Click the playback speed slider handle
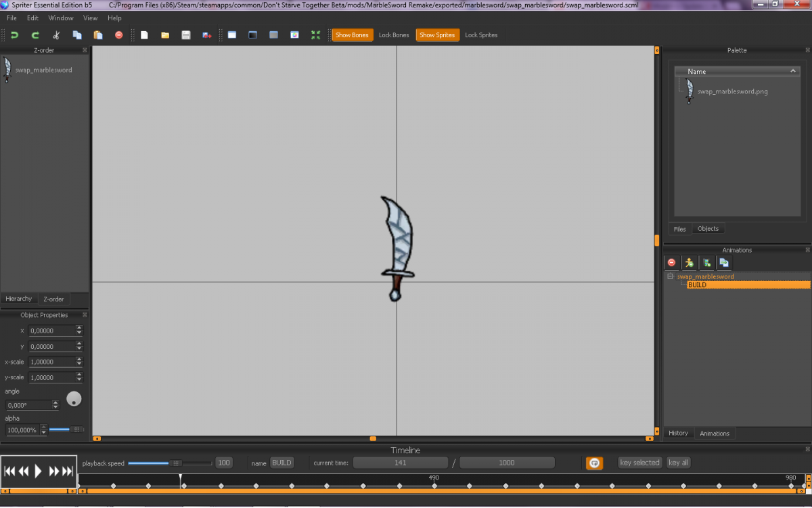This screenshot has height=508, width=812. click(x=176, y=463)
